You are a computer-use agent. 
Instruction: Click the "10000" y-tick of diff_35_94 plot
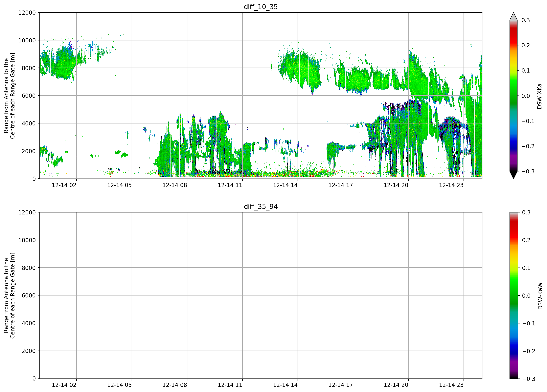point(27,240)
